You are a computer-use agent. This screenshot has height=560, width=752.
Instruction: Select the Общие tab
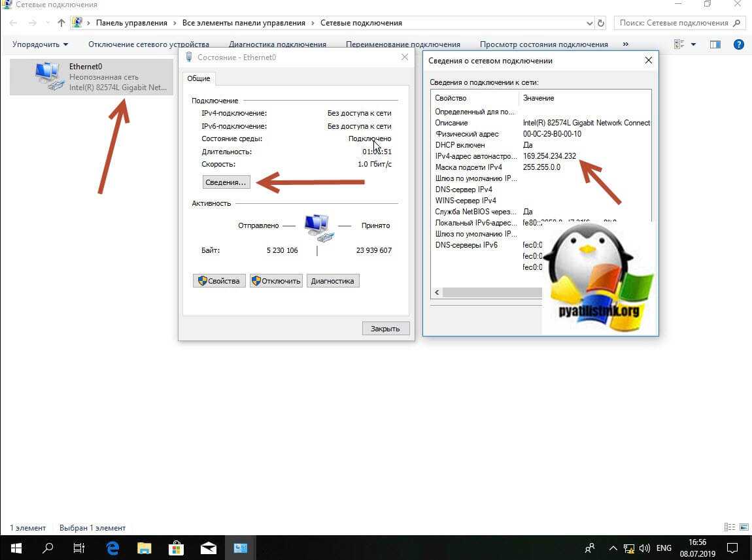[x=199, y=78]
